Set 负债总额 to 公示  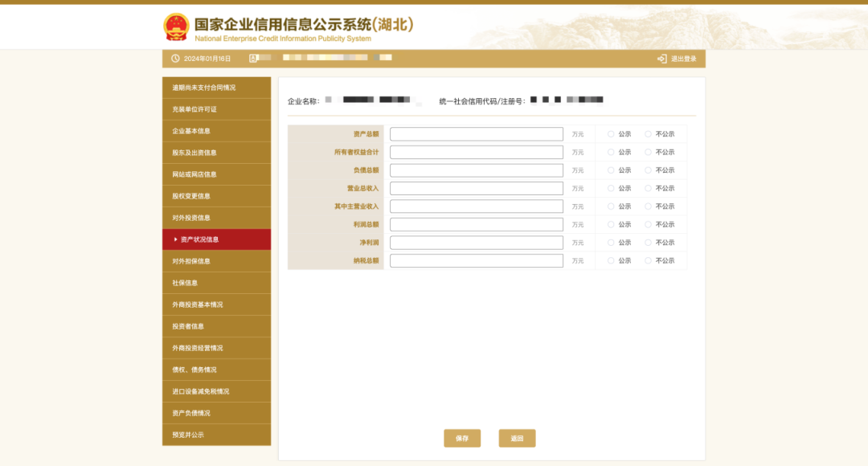pyautogui.click(x=611, y=170)
